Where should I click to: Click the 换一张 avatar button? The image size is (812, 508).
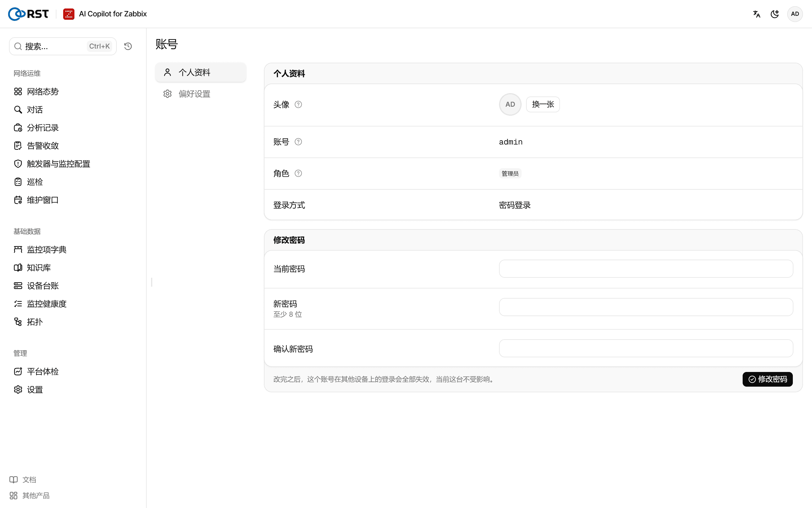point(543,104)
